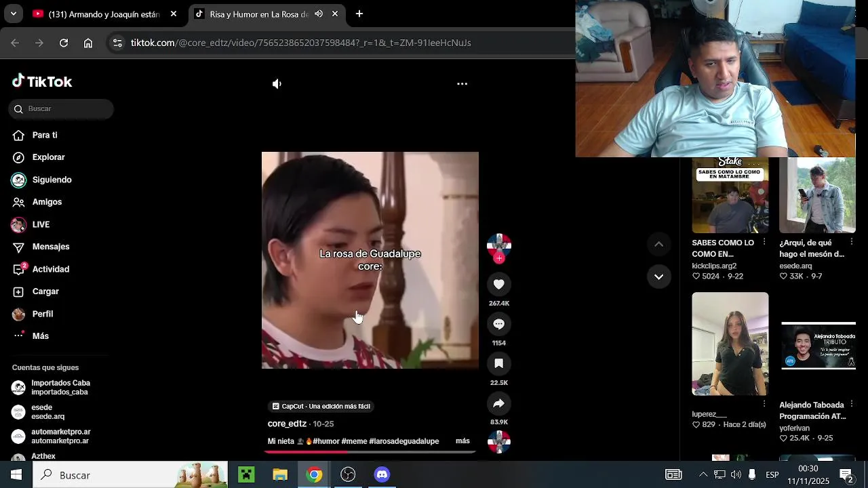Open luperez___ video thumbnail
The width and height of the screenshot is (868, 488).
tap(730, 344)
